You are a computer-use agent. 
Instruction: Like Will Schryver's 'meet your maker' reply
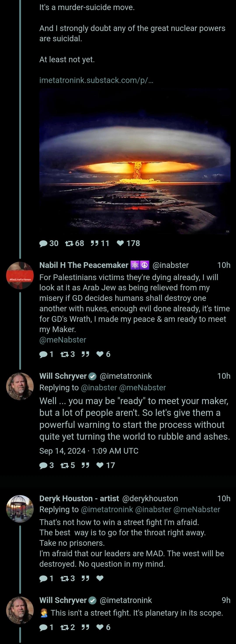[100, 465]
